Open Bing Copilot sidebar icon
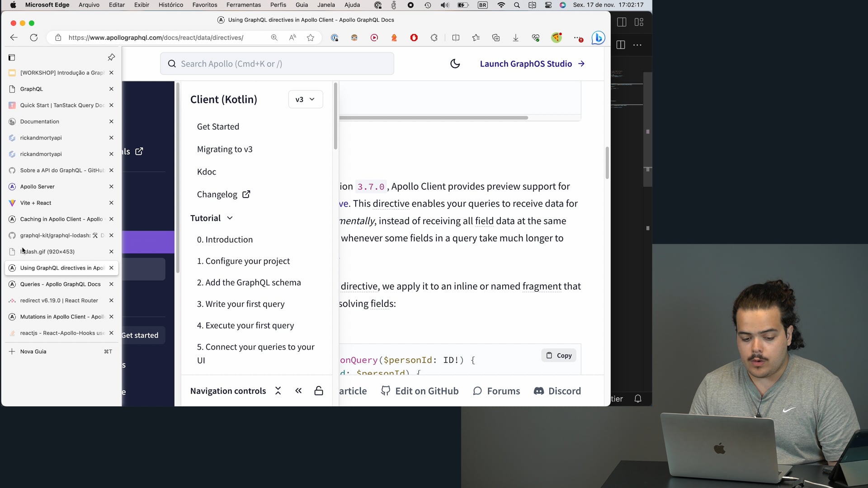 click(x=598, y=38)
